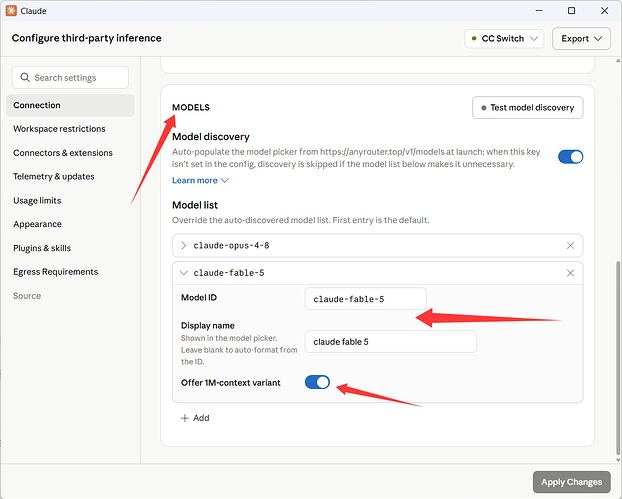This screenshot has width=622, height=499.
Task: Click the plus icon next to Add
Action: [x=184, y=418]
